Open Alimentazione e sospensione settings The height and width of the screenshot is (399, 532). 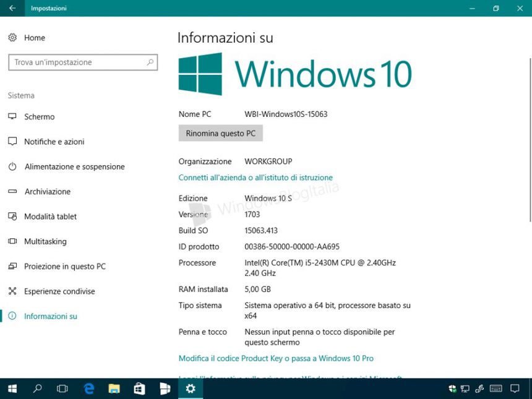click(x=70, y=166)
